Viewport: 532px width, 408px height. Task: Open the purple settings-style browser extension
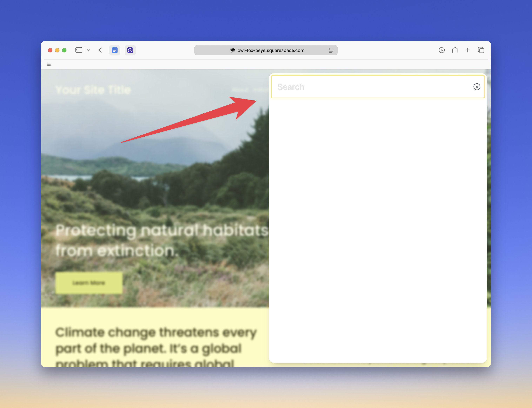(130, 50)
